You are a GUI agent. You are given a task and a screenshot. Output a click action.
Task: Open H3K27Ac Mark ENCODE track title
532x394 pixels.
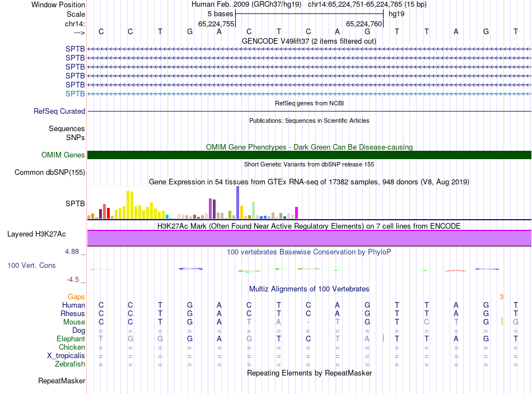[309, 226]
